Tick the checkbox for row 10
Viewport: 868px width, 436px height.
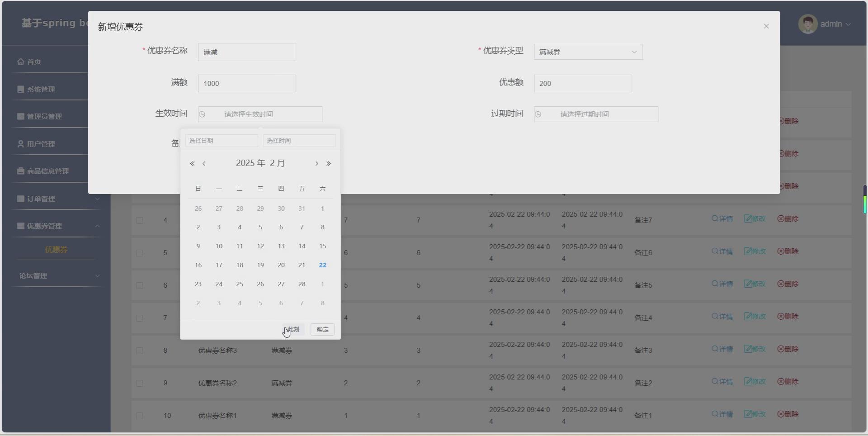tap(139, 416)
